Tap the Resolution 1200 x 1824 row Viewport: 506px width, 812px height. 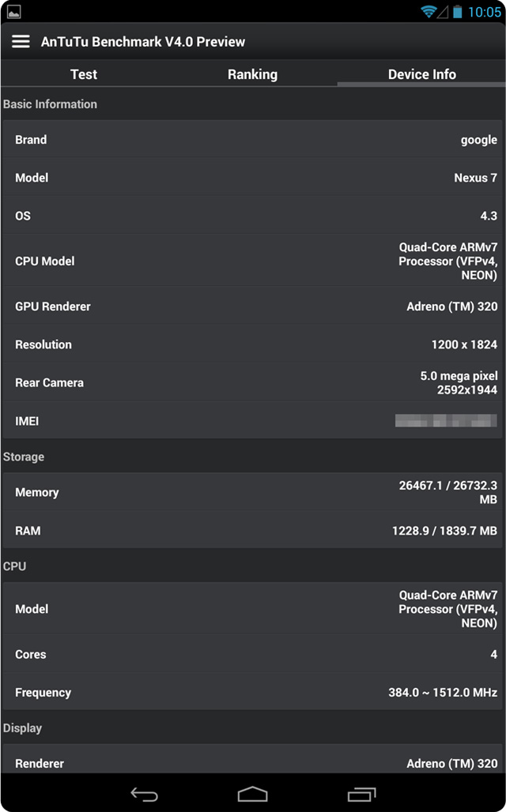(x=253, y=344)
